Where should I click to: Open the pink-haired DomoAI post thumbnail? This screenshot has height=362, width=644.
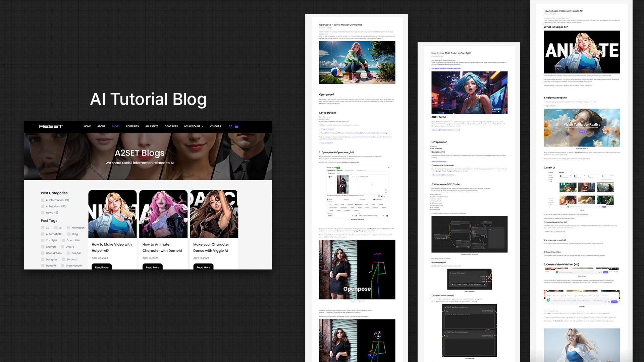click(x=163, y=214)
